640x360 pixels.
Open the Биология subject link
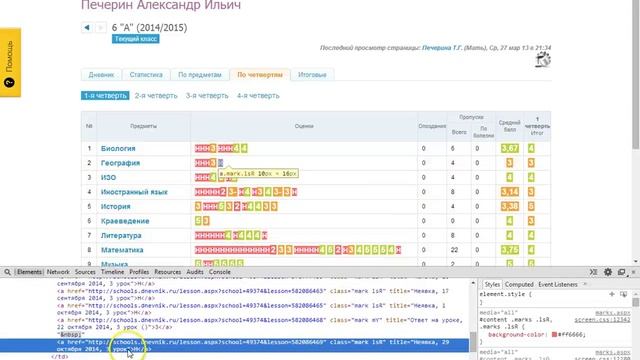(118, 149)
